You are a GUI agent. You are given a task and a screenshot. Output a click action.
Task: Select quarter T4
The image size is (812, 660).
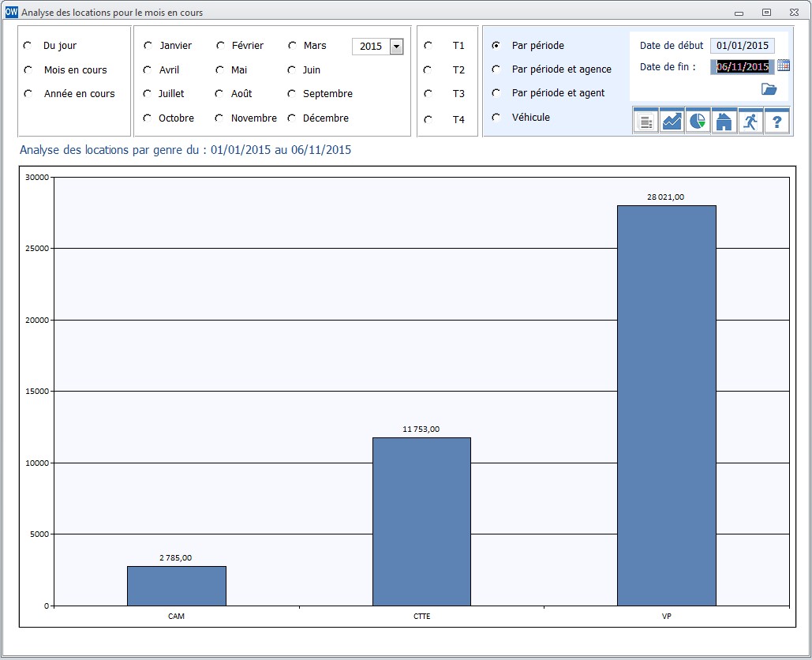[x=428, y=119]
